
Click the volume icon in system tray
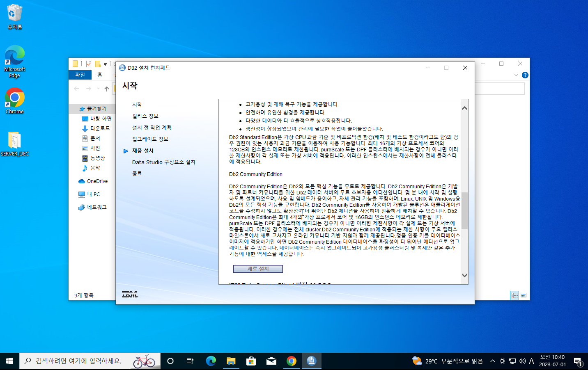pyautogui.click(x=522, y=361)
